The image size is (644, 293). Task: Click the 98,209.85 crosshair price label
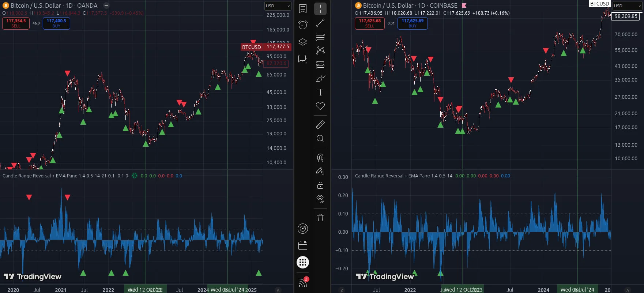tap(626, 16)
